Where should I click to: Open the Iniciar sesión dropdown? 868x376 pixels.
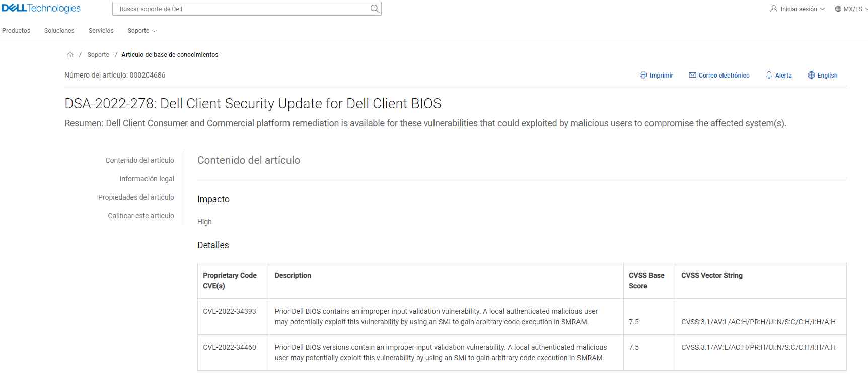point(800,9)
